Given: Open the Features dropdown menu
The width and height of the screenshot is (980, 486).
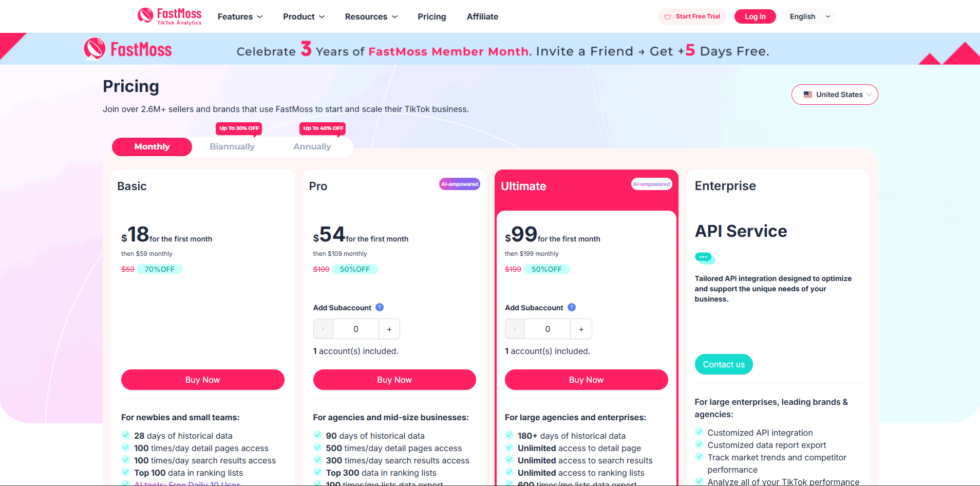Looking at the screenshot, I should pos(240,16).
